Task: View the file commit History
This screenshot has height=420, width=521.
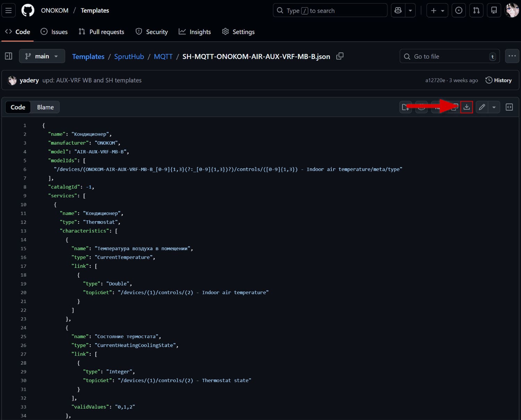Action: point(498,80)
